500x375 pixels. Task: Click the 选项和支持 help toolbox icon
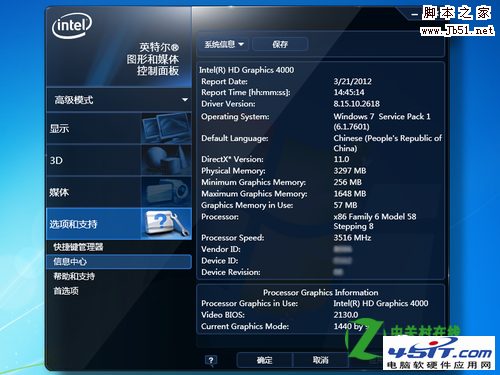point(166,224)
